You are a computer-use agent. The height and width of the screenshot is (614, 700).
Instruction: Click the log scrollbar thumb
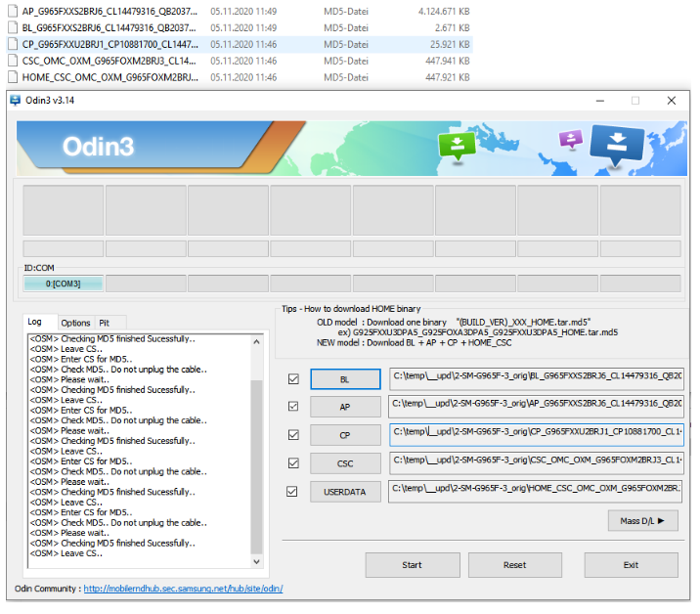257,466
